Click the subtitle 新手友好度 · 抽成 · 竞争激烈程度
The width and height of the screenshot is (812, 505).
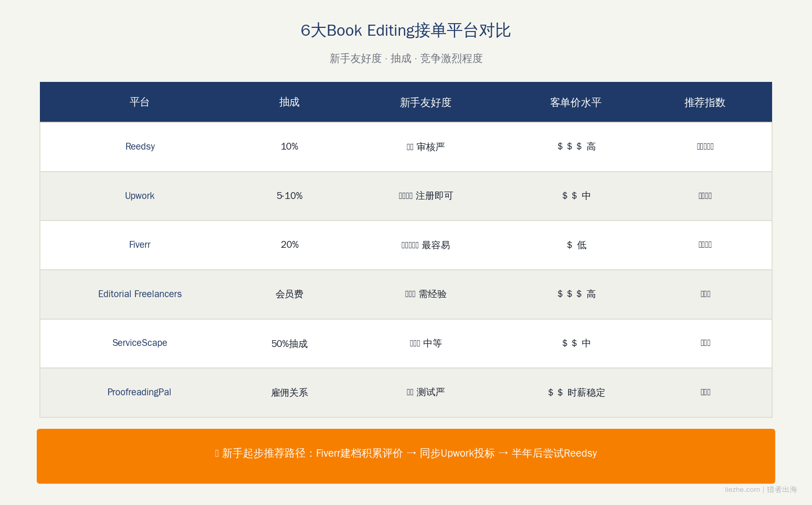pyautogui.click(x=406, y=58)
